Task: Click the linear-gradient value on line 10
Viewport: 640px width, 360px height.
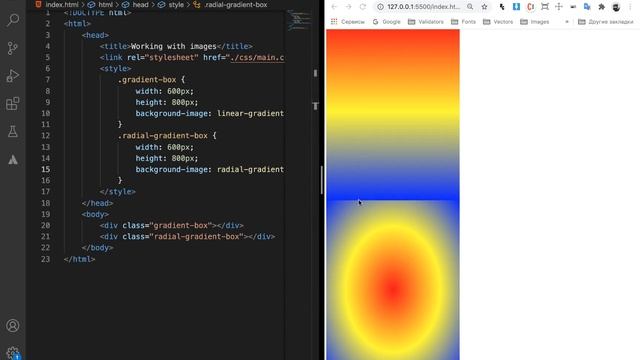Action: (x=250, y=113)
